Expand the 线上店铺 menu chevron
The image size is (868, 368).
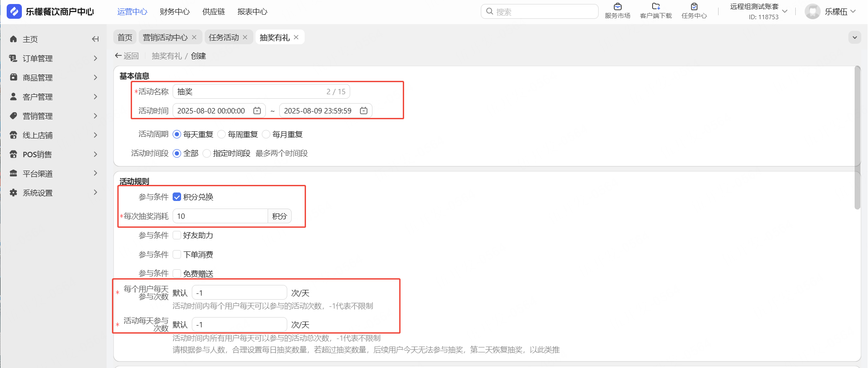tap(95, 135)
